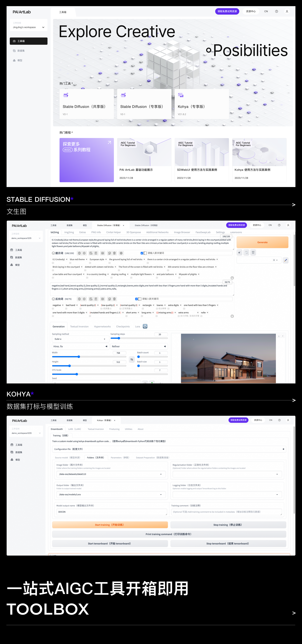Click the arrow icon below the Generate button
This screenshot has height=644, width=302.
(239, 252)
